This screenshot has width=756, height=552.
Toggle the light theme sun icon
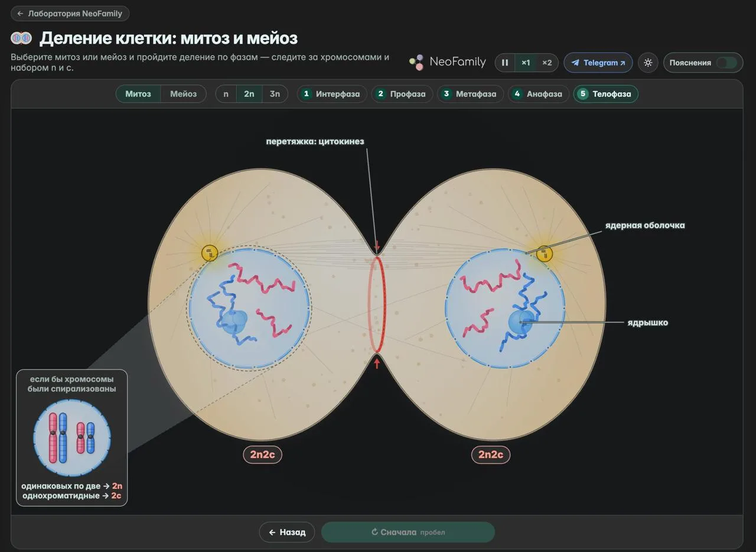[648, 63]
